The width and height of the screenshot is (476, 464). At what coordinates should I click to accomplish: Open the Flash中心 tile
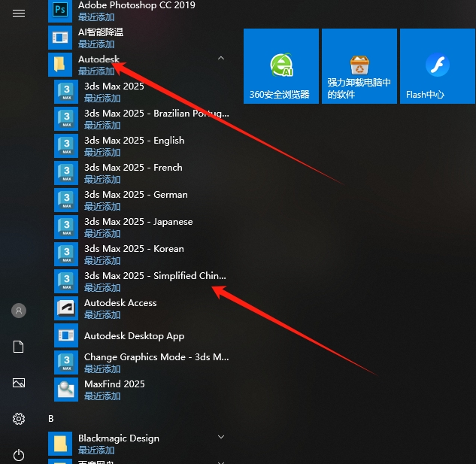pyautogui.click(x=437, y=66)
